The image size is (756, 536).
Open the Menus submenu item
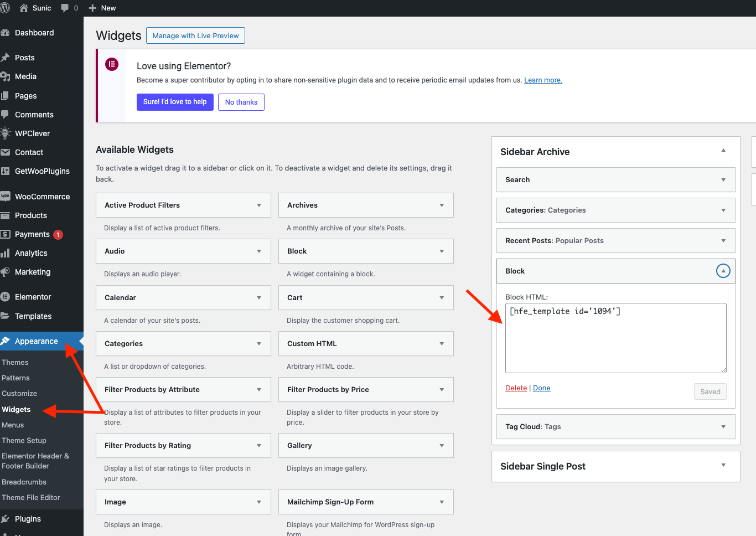13,425
